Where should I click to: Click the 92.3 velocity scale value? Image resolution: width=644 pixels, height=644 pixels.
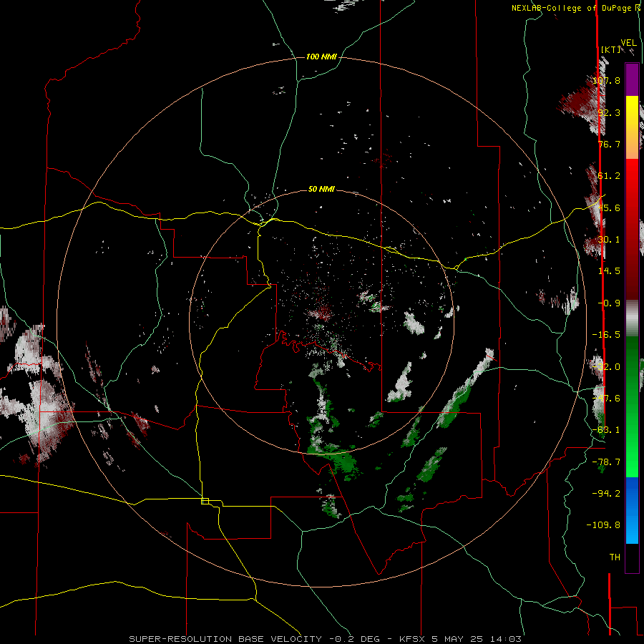tap(609, 112)
